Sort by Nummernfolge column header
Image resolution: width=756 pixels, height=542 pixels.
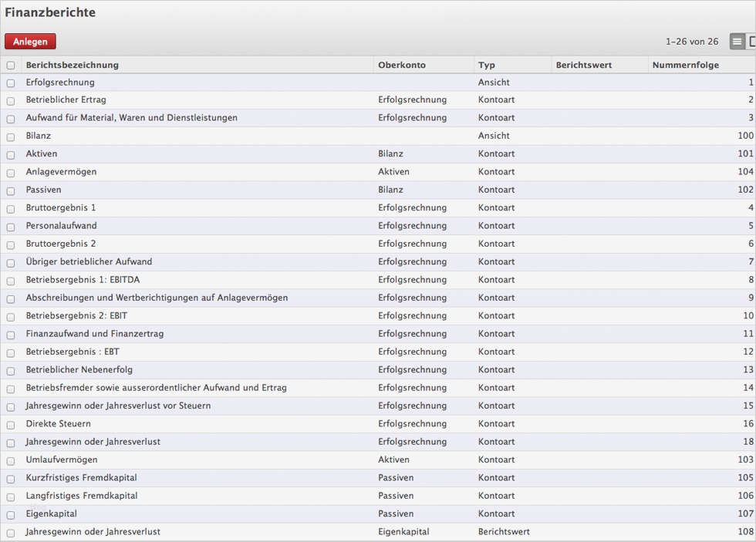click(685, 65)
